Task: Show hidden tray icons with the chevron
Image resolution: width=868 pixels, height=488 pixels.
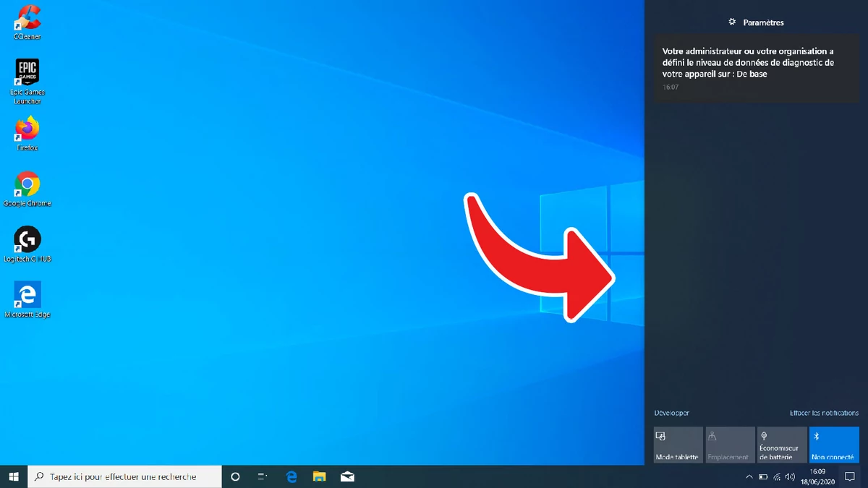Action: (750, 476)
